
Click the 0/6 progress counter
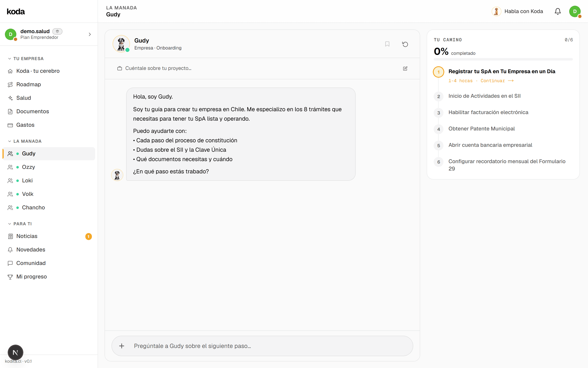[x=569, y=40]
